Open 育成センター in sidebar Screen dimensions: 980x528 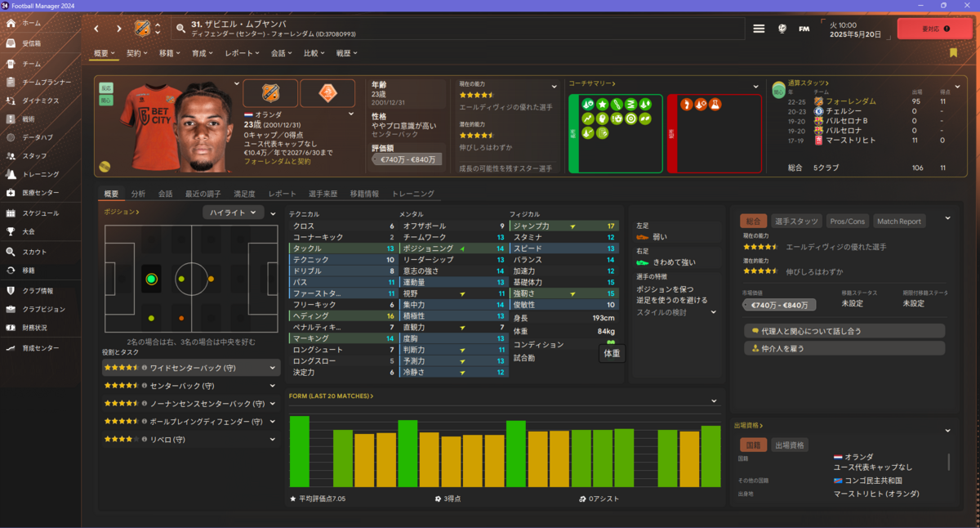pyautogui.click(x=41, y=348)
